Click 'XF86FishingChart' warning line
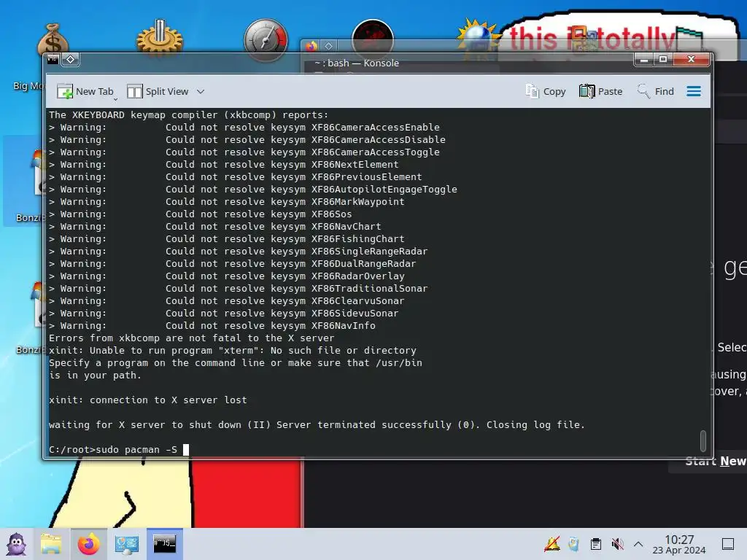 coord(227,238)
